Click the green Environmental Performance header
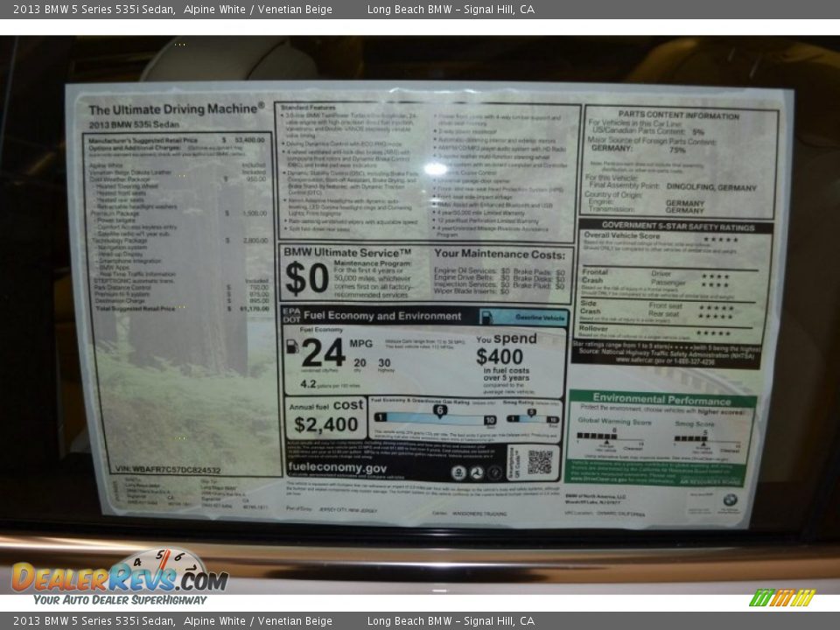 tap(661, 399)
